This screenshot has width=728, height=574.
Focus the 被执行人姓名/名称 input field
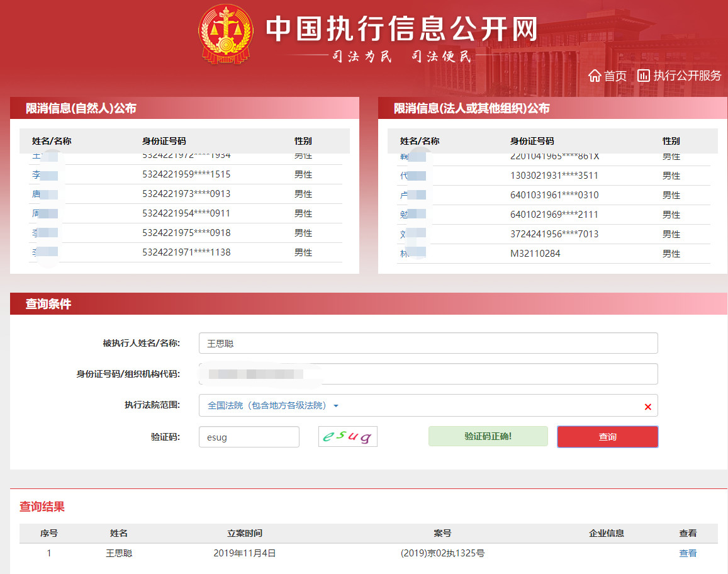[428, 343]
